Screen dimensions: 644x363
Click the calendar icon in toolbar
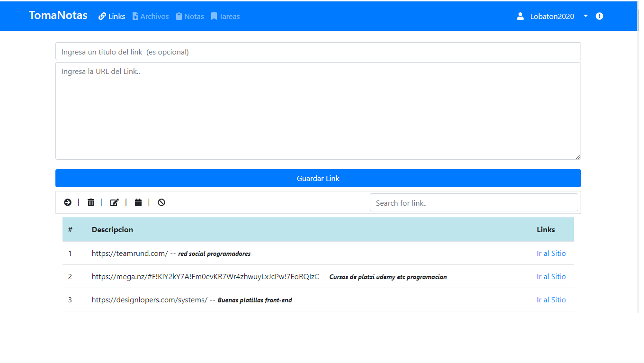tap(138, 202)
